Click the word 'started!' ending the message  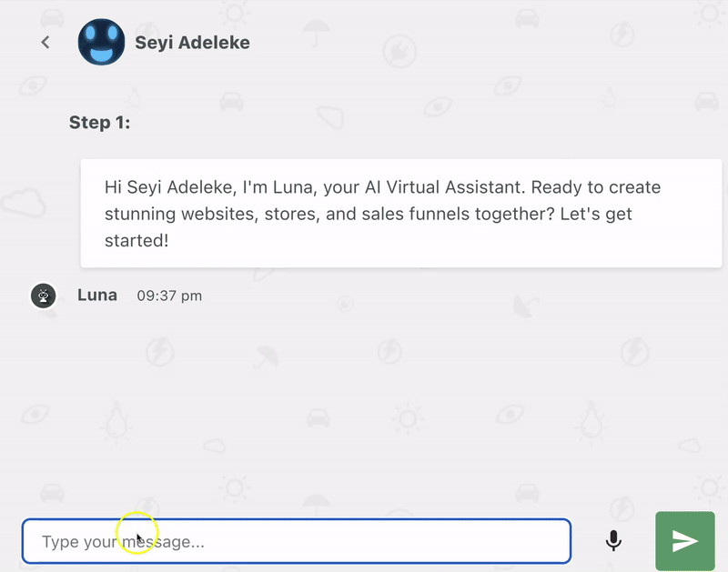(136, 240)
